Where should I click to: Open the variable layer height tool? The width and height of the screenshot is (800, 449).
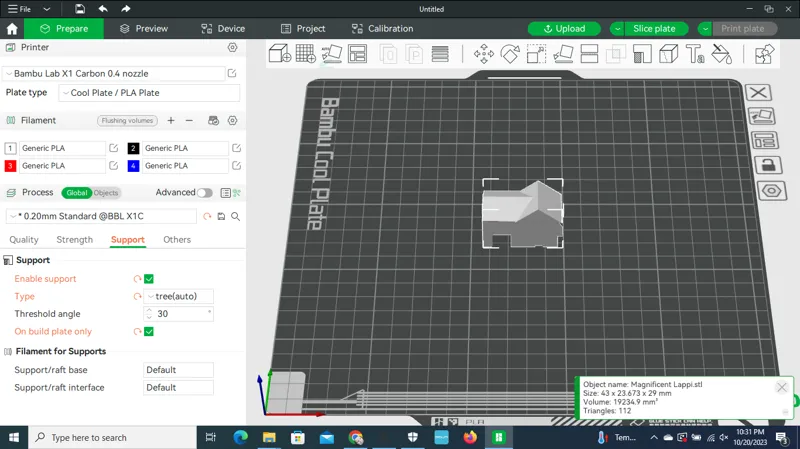(x=440, y=54)
